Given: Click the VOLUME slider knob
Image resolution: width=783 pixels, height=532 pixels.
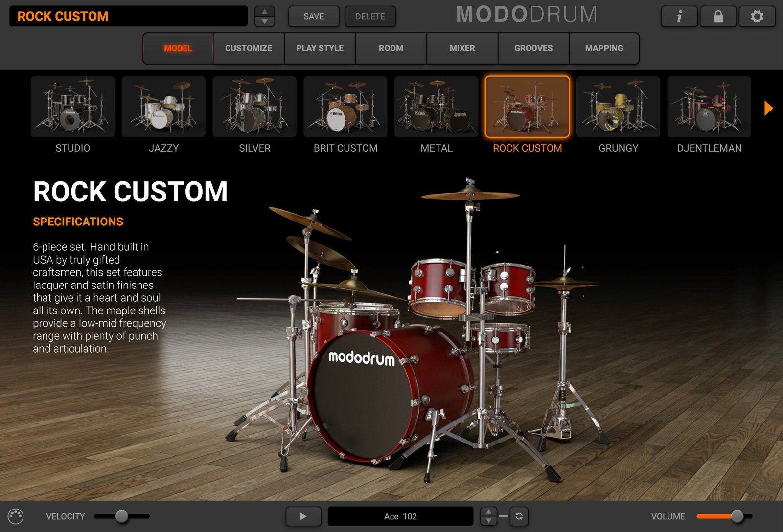Looking at the screenshot, I should click(737, 516).
